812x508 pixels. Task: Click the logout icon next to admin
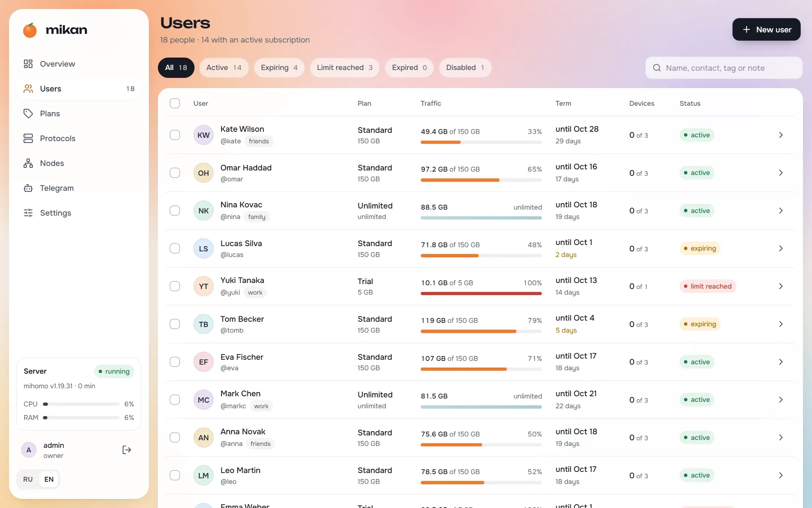pos(127,450)
